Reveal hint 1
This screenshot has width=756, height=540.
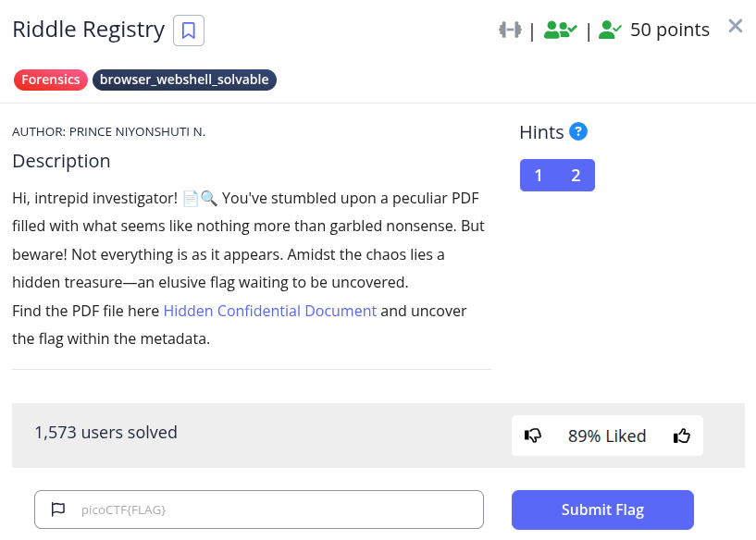click(x=539, y=176)
